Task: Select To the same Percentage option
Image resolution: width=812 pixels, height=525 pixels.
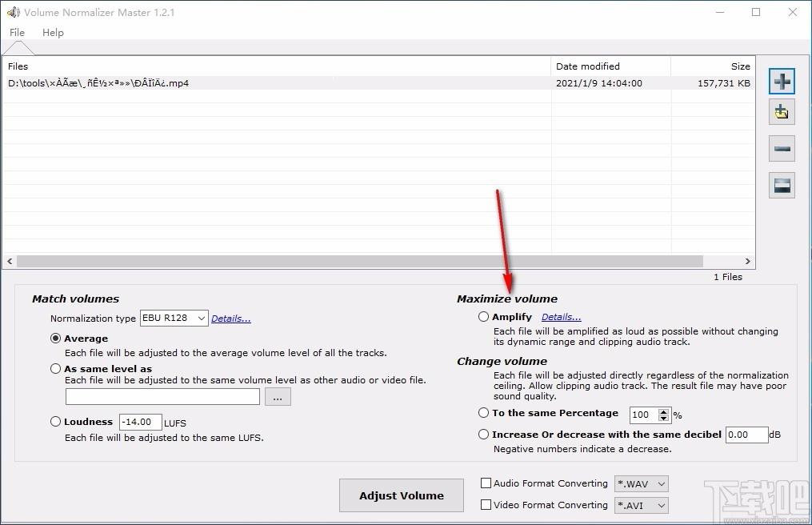Action: pyautogui.click(x=483, y=412)
